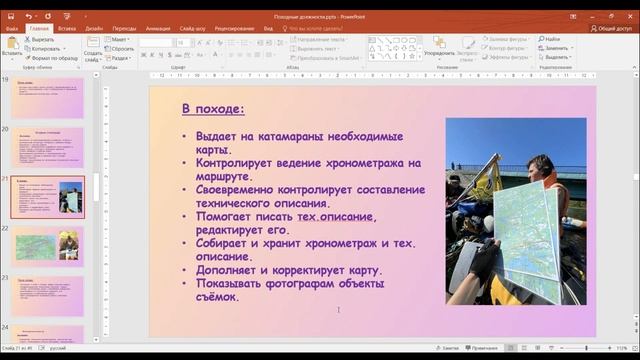Click Найти find button
Viewport: 640px width, 360px height.
549,39
